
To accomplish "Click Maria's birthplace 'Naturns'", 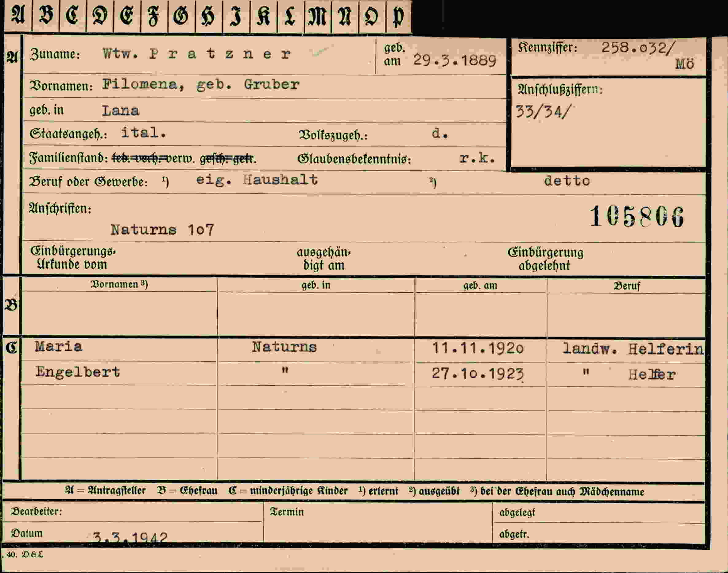I will pyautogui.click(x=285, y=347).
